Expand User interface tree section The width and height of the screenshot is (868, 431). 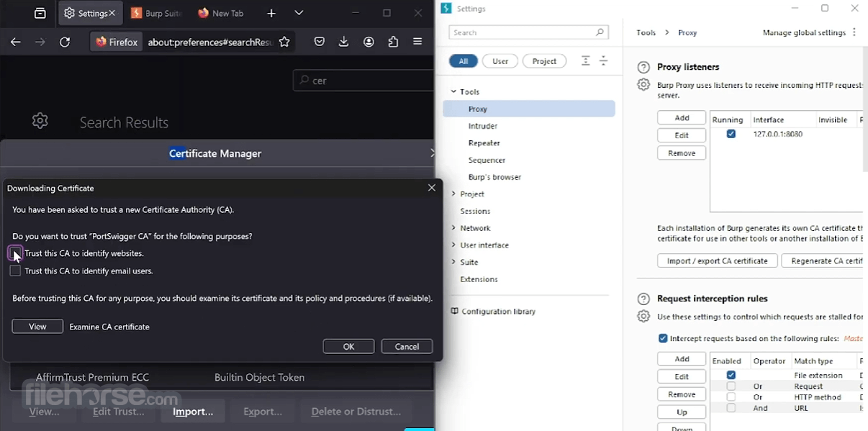(453, 245)
